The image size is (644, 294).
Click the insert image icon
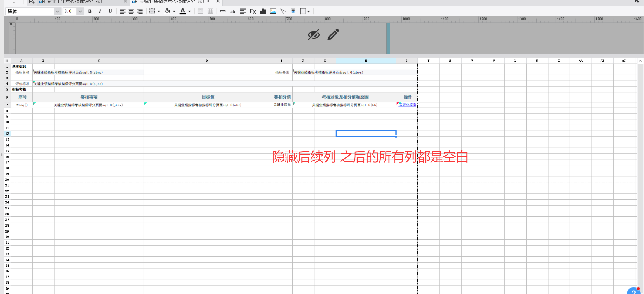click(x=273, y=11)
